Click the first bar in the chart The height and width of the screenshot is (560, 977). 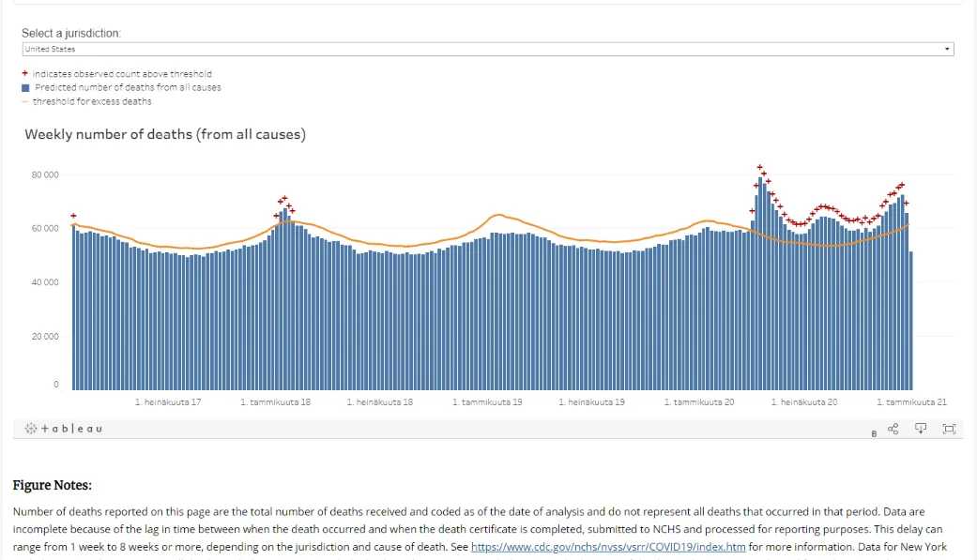(74, 308)
